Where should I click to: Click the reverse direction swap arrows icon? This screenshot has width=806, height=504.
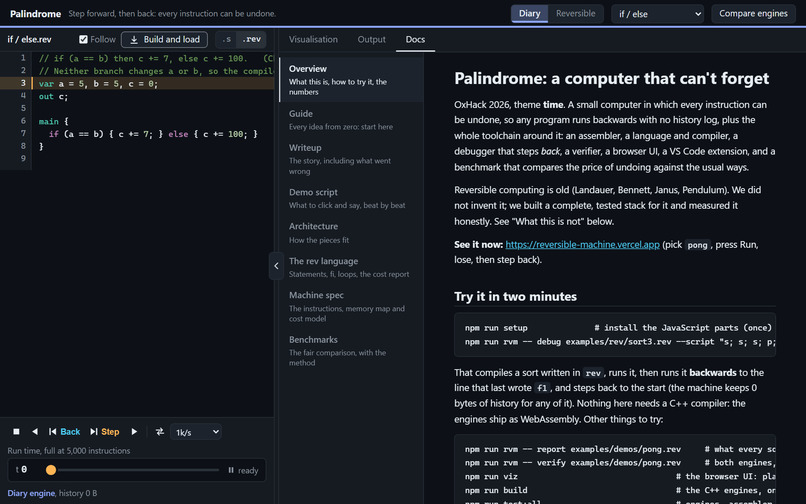(160, 431)
